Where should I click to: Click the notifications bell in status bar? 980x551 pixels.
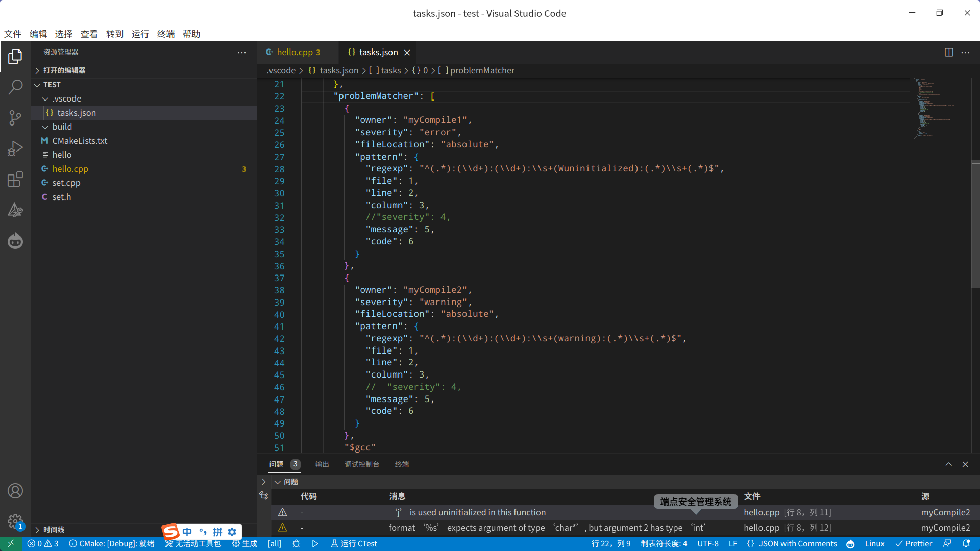click(966, 544)
